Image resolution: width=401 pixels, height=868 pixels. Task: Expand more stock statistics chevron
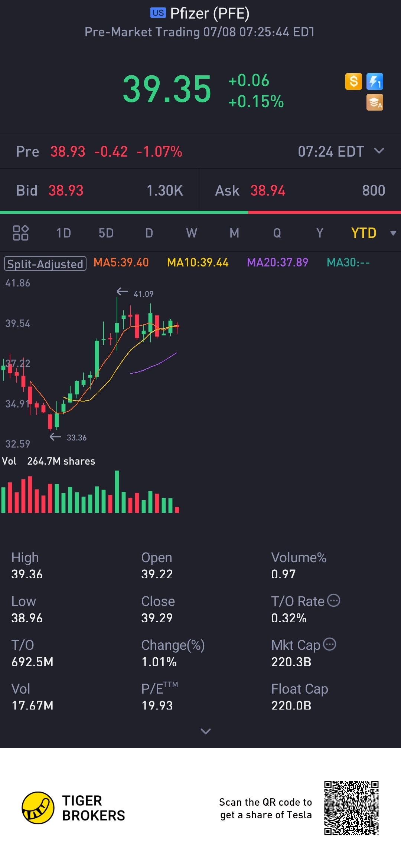click(205, 731)
